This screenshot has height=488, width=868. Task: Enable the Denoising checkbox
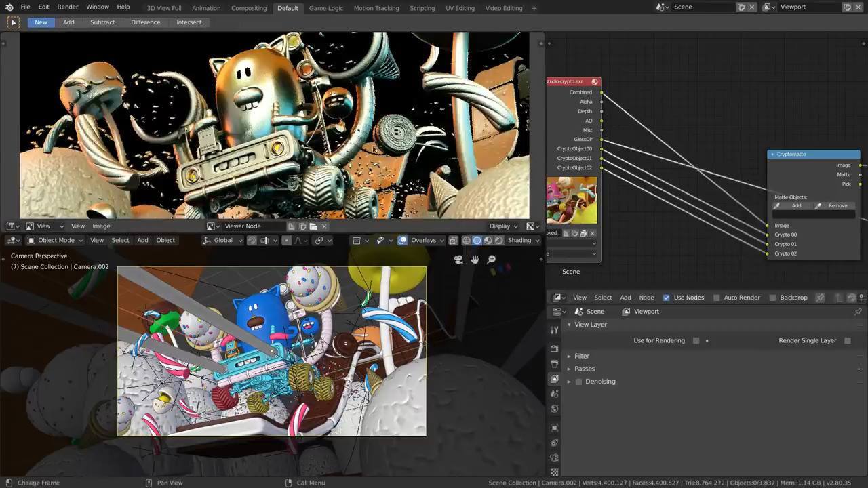[x=578, y=382]
